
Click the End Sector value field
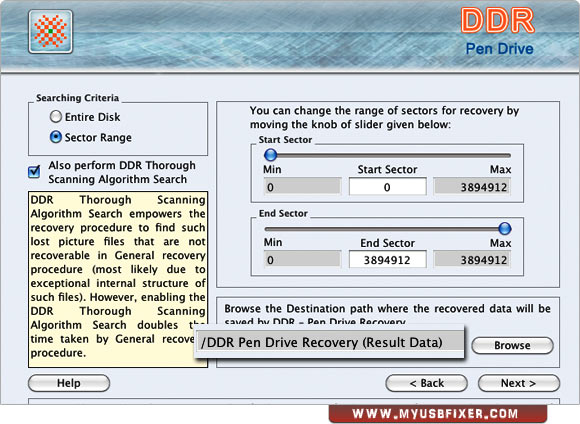(x=387, y=260)
